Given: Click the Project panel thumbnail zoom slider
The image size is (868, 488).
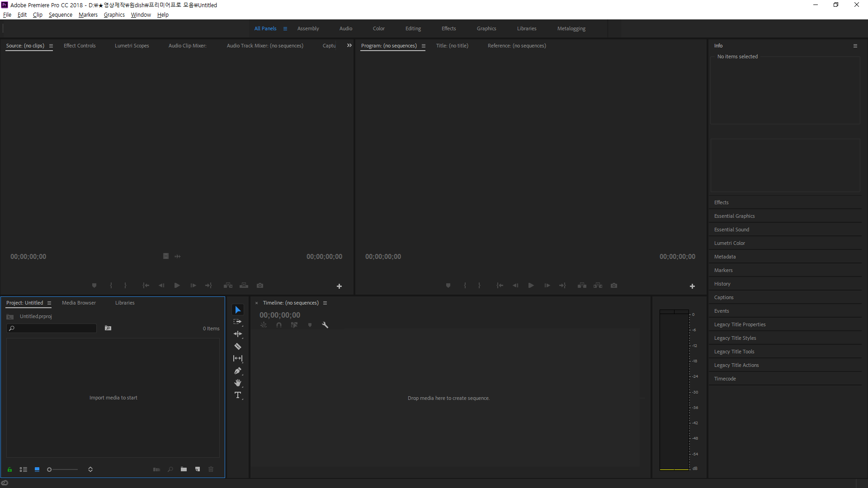Looking at the screenshot, I should coord(63,469).
